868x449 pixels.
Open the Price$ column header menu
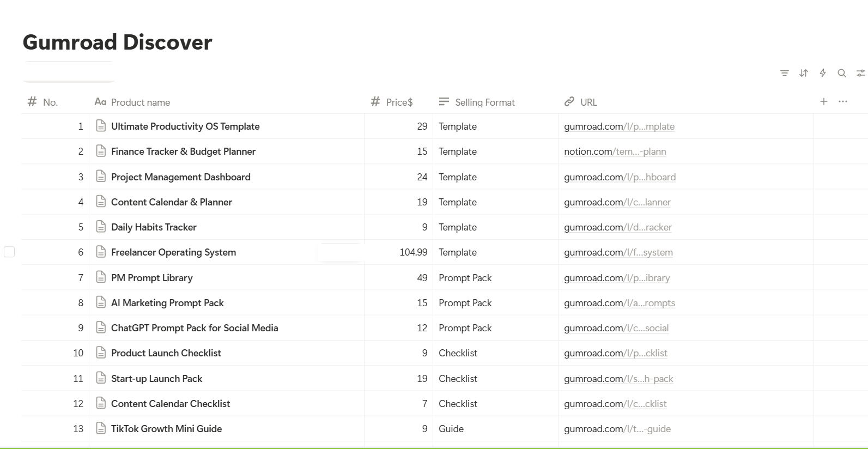398,102
